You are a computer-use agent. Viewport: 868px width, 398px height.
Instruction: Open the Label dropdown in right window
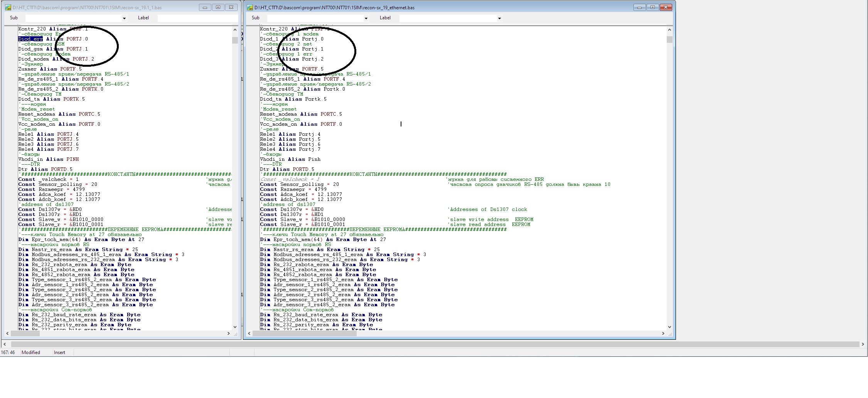pos(499,18)
